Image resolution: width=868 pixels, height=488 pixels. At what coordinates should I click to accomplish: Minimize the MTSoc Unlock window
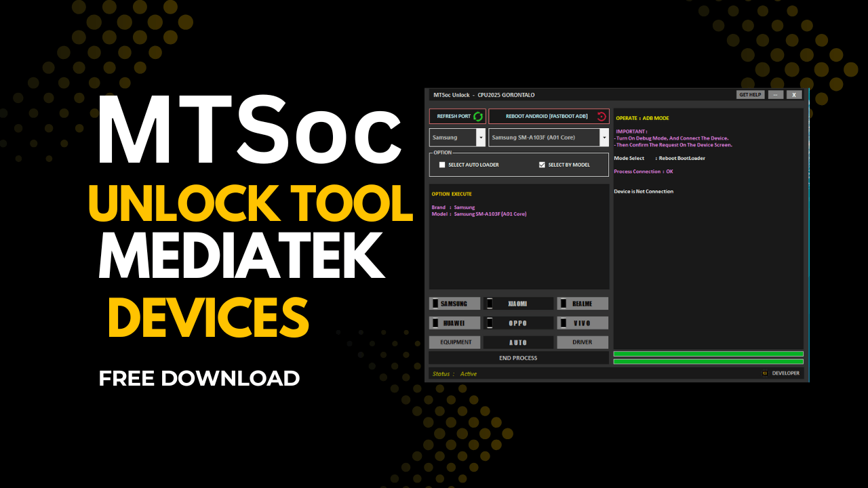pos(776,95)
